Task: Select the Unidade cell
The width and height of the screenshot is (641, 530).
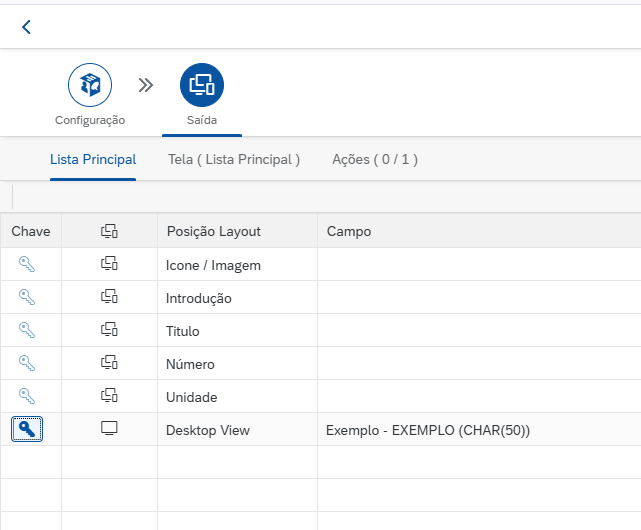Action: pos(238,396)
